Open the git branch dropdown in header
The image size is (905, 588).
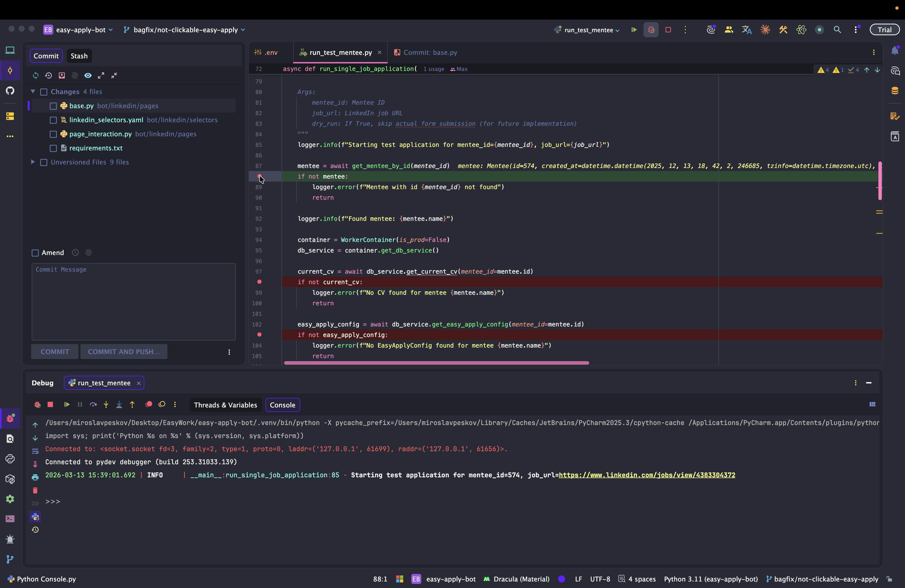tap(185, 30)
